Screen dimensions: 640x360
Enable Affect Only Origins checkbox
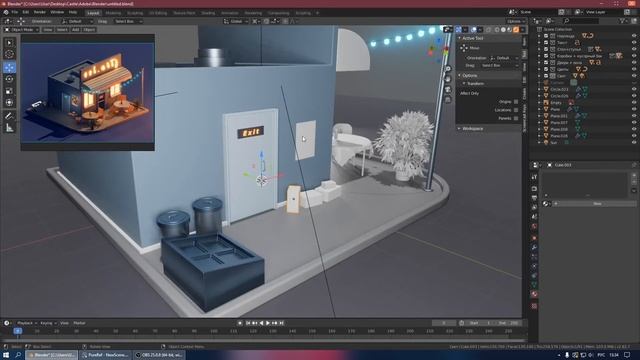[516, 102]
